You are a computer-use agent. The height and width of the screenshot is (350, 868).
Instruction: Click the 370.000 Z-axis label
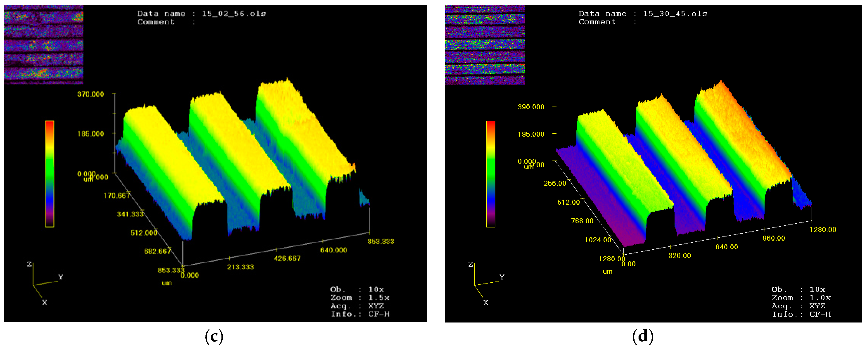click(91, 94)
